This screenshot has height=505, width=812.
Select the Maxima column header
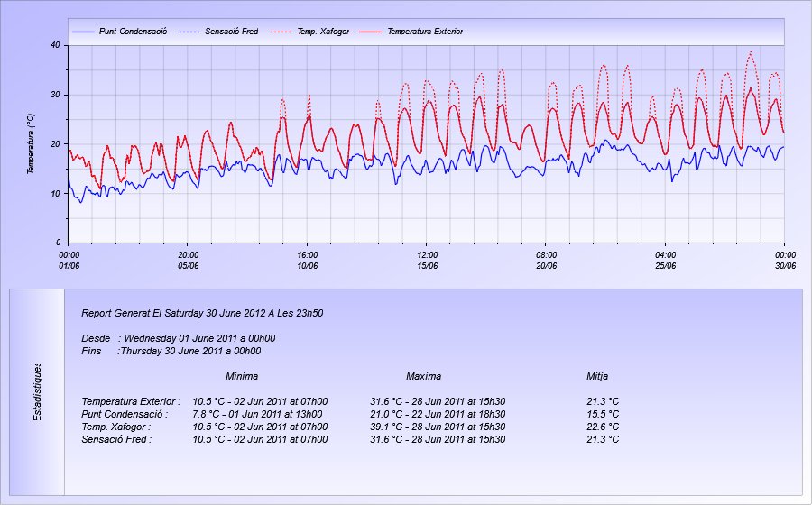pos(423,376)
